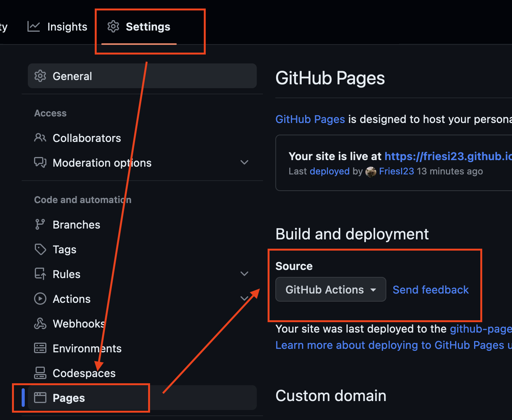Click the Settings gear icon in tab bar
The height and width of the screenshot is (420, 512).
pos(113,27)
